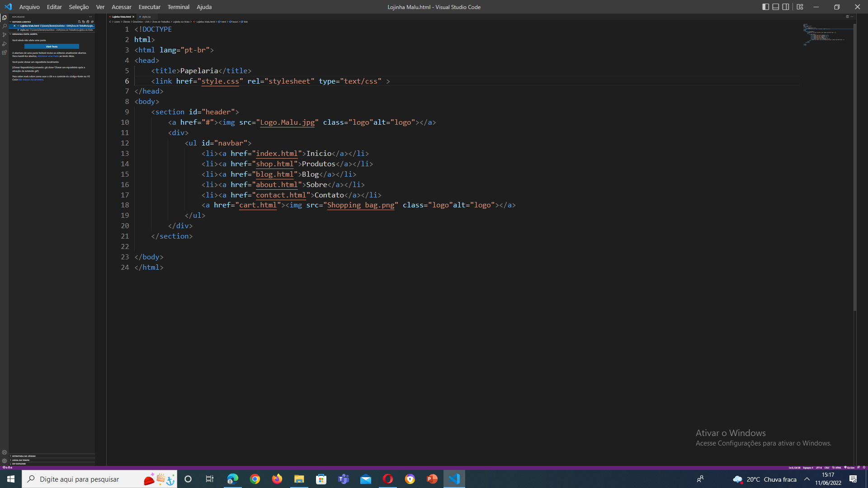The width and height of the screenshot is (868, 488).
Task: Click the Abrir Pasta button
Action: (x=52, y=47)
